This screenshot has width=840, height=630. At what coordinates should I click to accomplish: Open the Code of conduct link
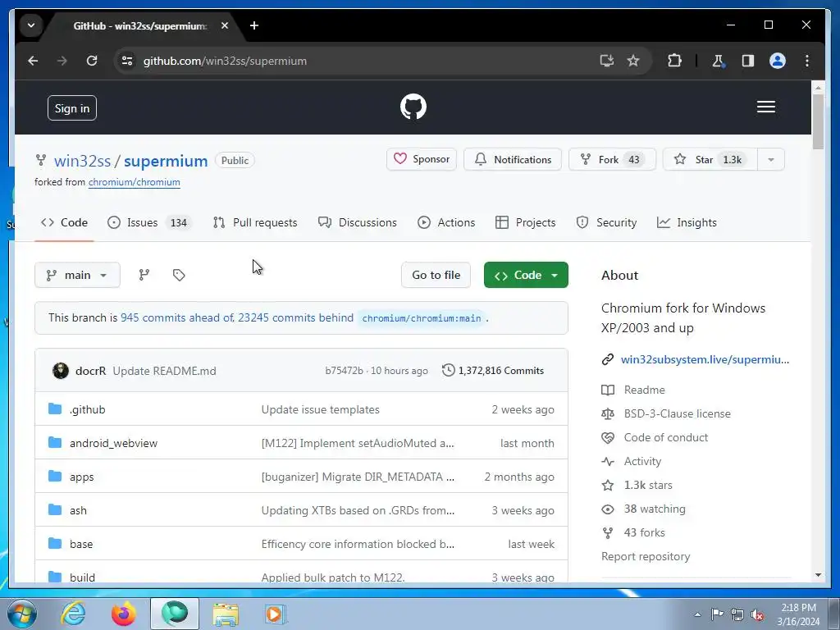point(666,438)
